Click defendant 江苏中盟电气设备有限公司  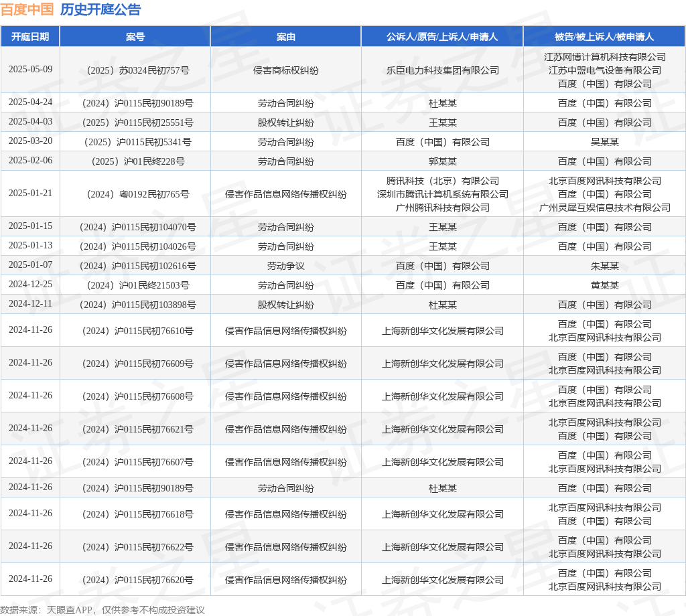(605, 70)
